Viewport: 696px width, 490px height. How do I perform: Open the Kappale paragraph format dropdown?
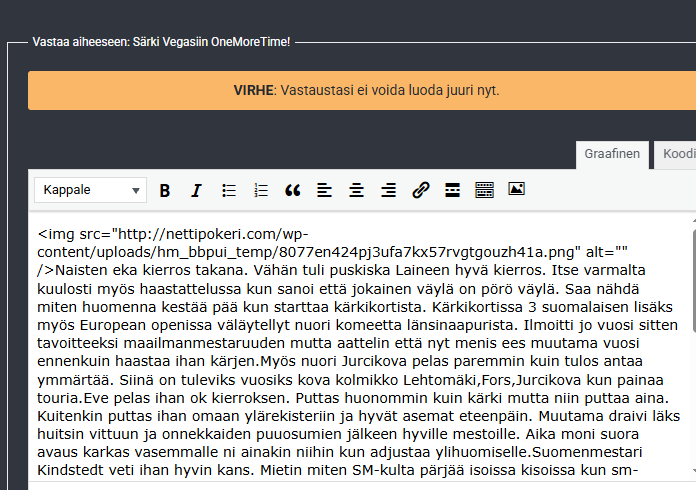[91, 190]
